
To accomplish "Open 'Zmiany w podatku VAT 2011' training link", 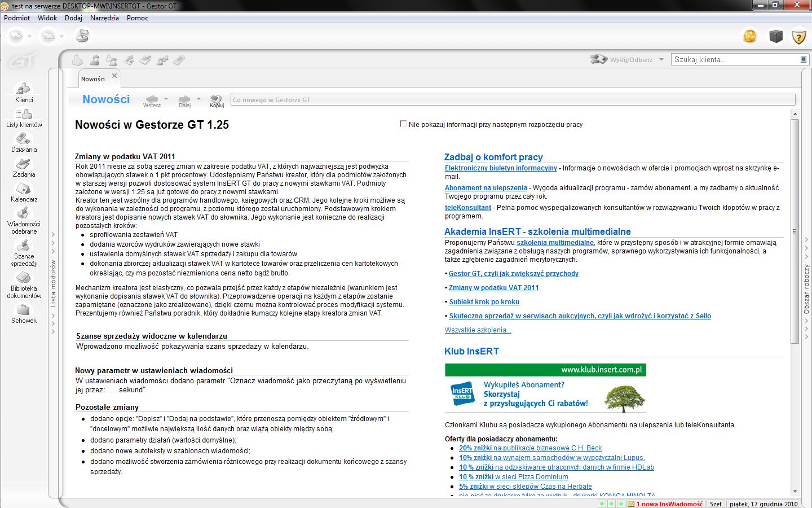I will click(494, 288).
